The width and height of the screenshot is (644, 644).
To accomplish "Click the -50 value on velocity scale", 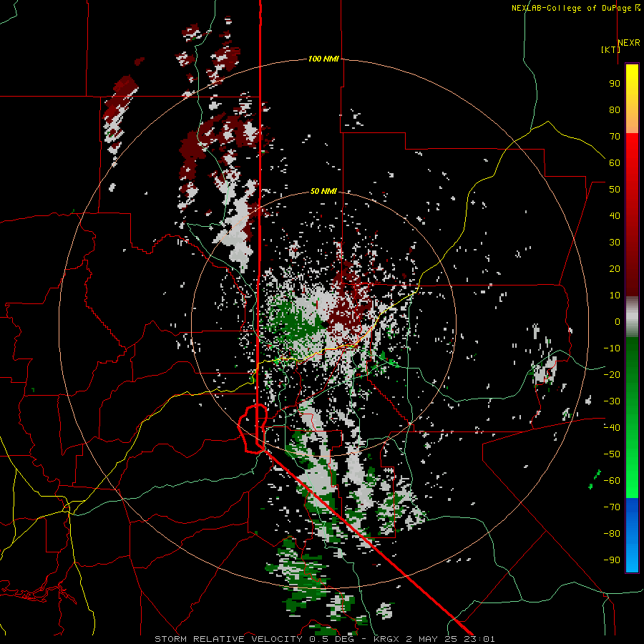I will [612, 454].
